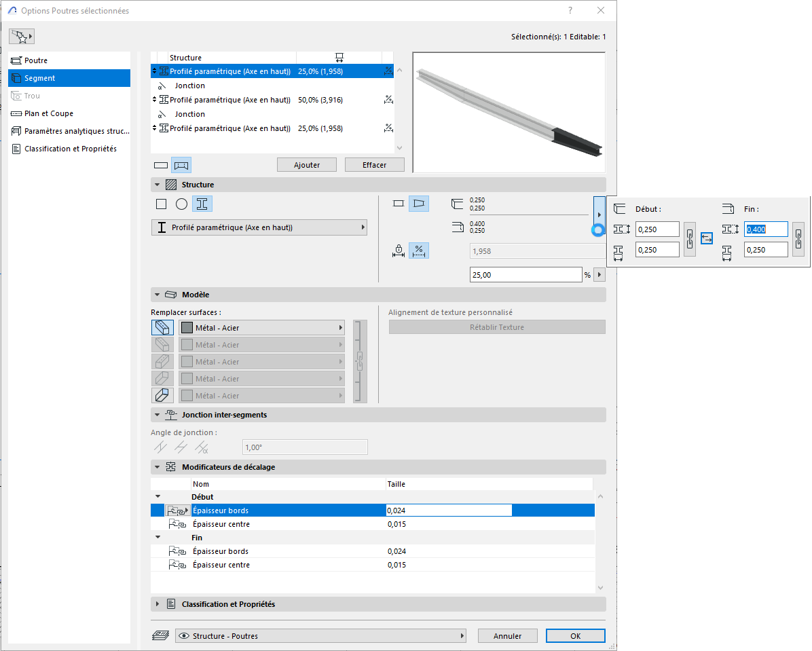Click the Annuler button
This screenshot has width=812, height=651.
(x=508, y=636)
